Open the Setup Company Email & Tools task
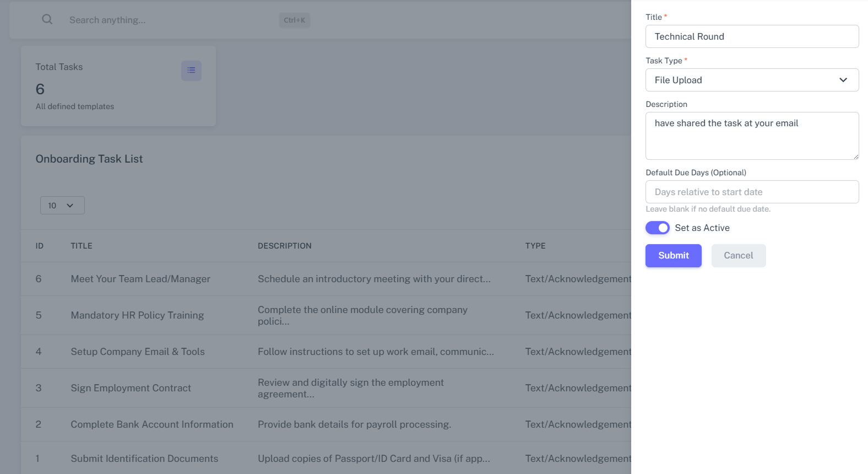The image size is (868, 474). coord(138,352)
